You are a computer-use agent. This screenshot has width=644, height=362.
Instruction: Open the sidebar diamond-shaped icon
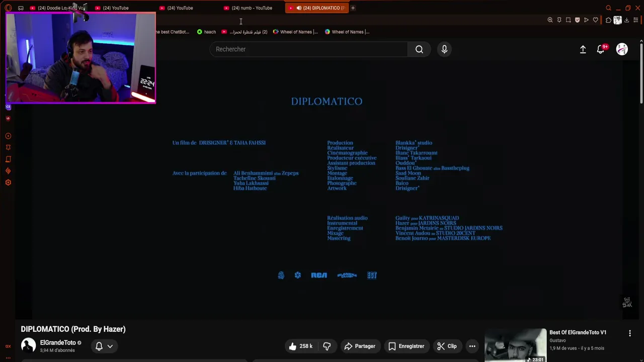[x=8, y=170]
